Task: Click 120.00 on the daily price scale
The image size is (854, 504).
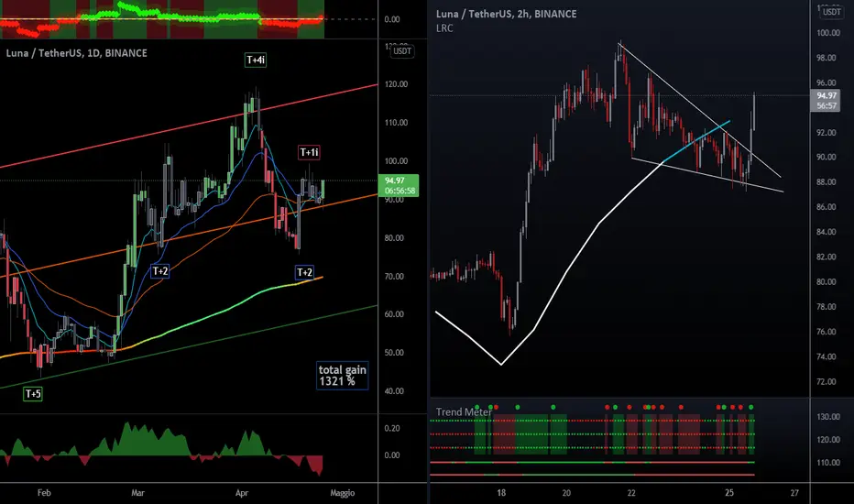Action: point(396,84)
